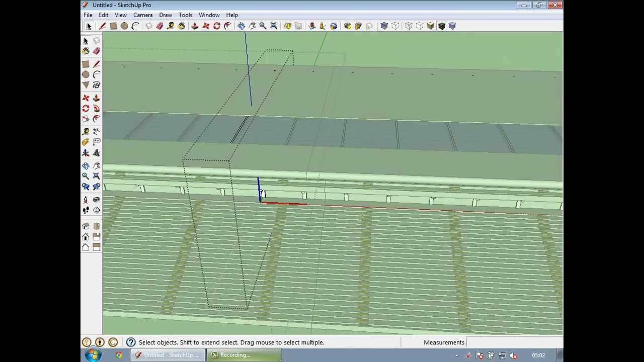
Task: Open the Help menu
Action: click(232, 15)
